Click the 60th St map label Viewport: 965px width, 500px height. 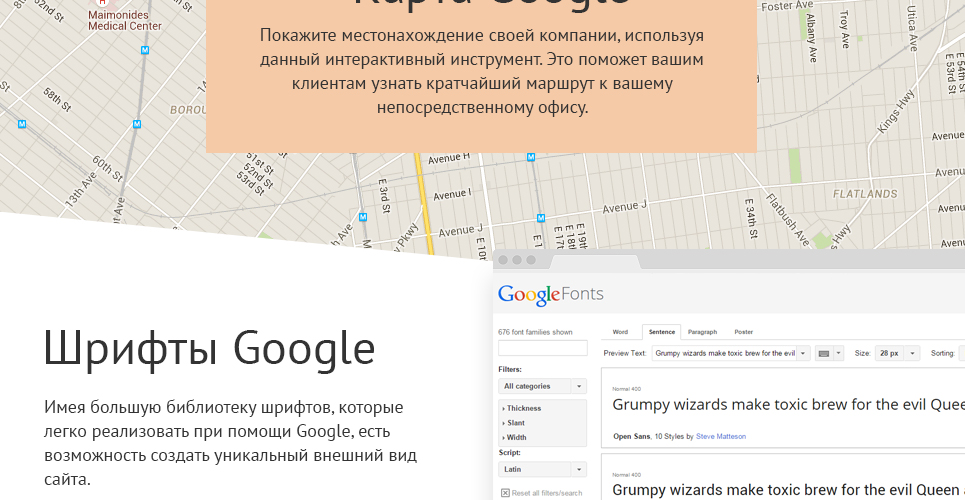(107, 168)
